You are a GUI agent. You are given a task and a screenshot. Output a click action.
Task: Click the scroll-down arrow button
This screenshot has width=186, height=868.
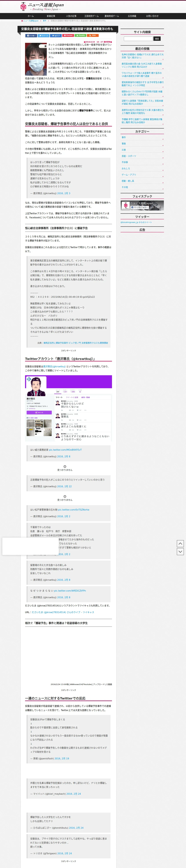pos(180,552)
